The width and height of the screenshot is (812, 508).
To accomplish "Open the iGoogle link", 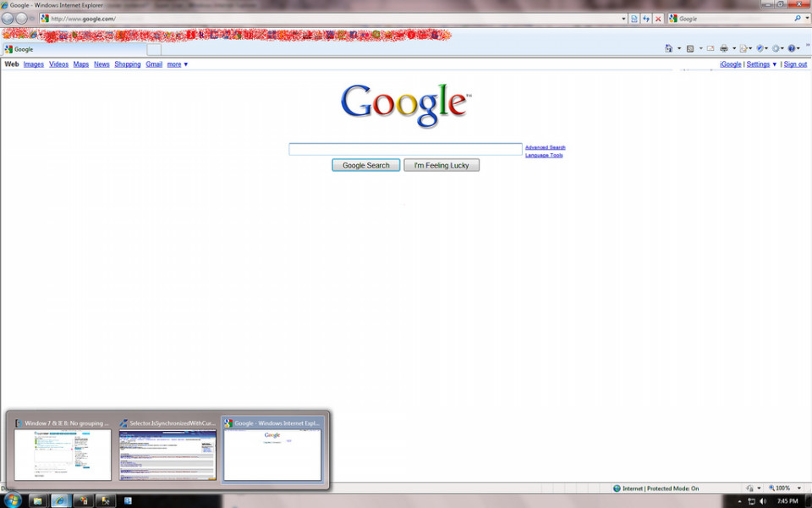I will 730,64.
